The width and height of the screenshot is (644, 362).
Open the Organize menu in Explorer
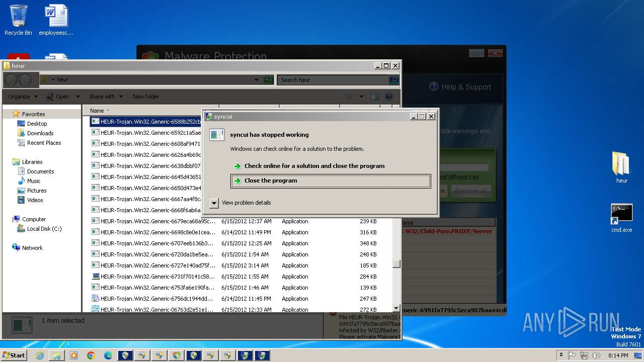(23, 97)
